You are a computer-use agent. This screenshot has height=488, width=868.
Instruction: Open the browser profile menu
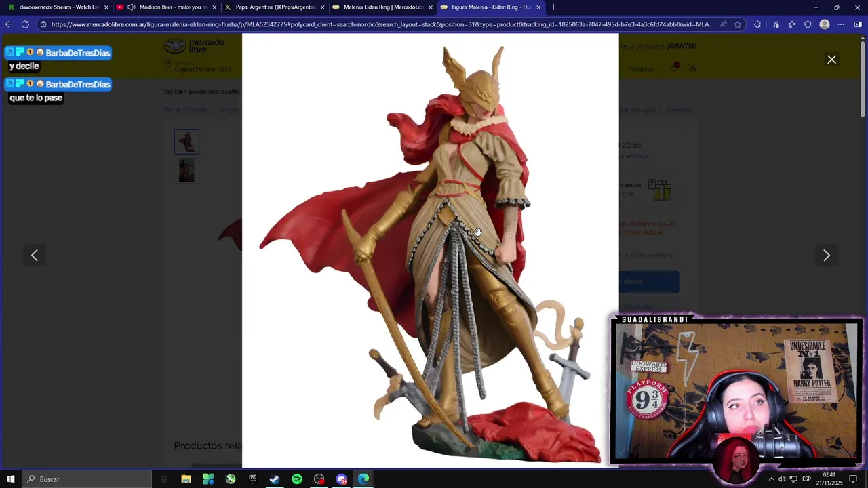(825, 24)
